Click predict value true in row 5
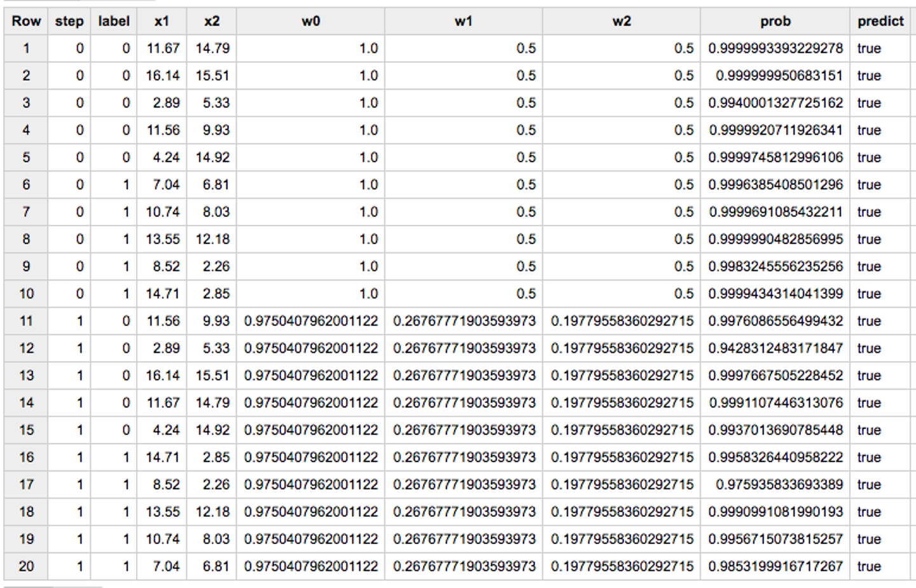 coord(869,158)
